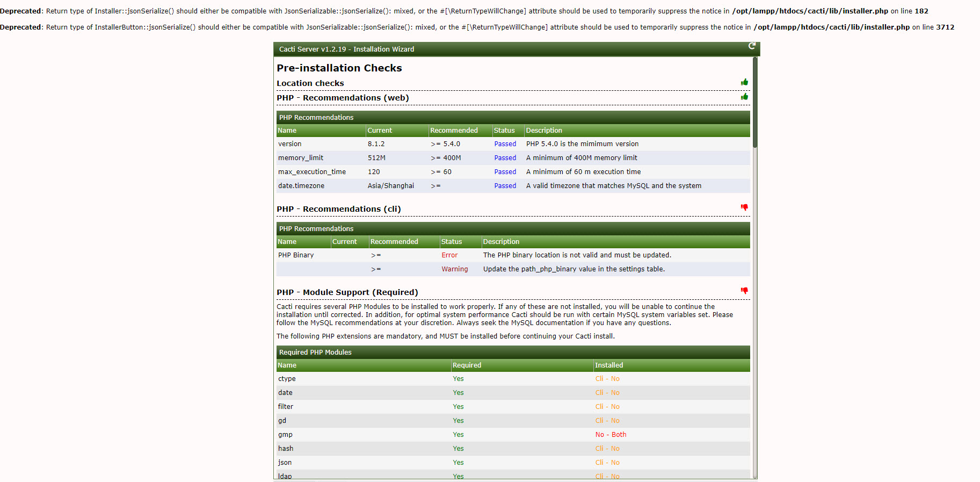Click 'Yes' required value in hash row
The height and width of the screenshot is (482, 980).
point(458,449)
